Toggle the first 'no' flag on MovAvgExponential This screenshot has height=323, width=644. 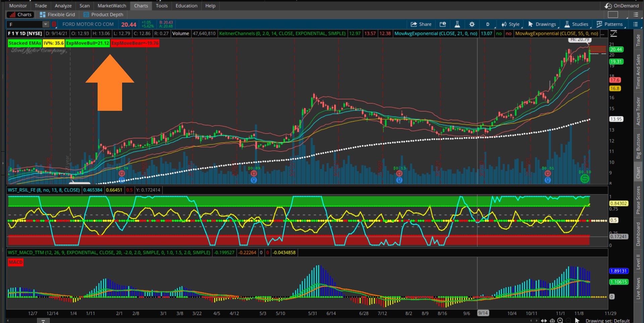[499, 34]
